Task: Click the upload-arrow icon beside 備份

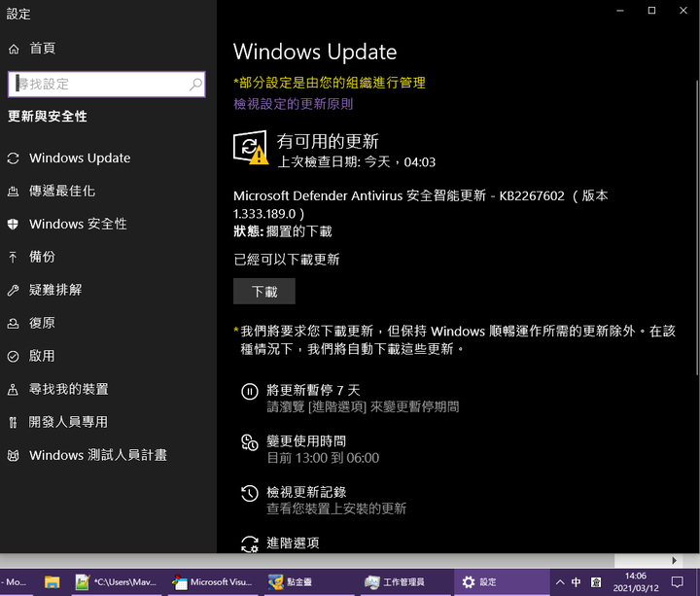Action: (14, 257)
